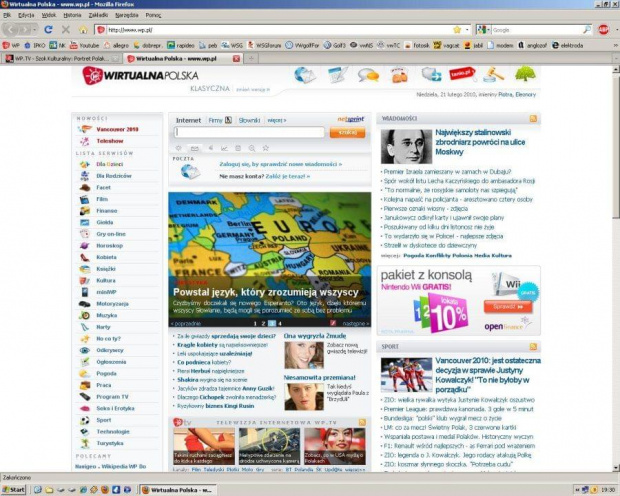Open the chat bubbles icon in header
Screen dimensions: 620x496
point(369,75)
